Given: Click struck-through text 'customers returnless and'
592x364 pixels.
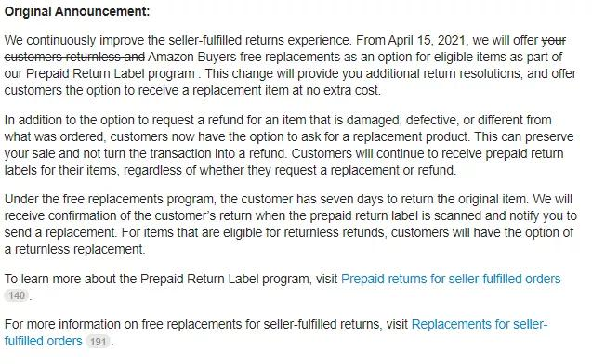Looking at the screenshot, I should 74,57.
